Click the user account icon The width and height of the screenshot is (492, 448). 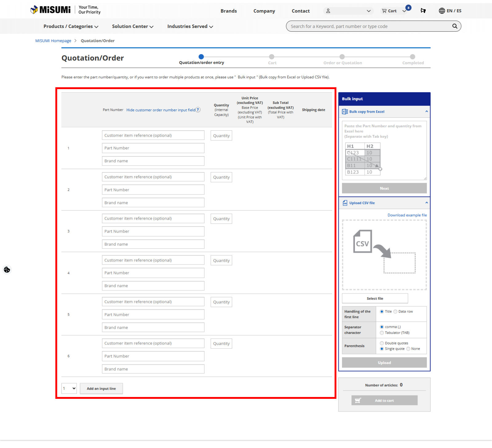(328, 11)
